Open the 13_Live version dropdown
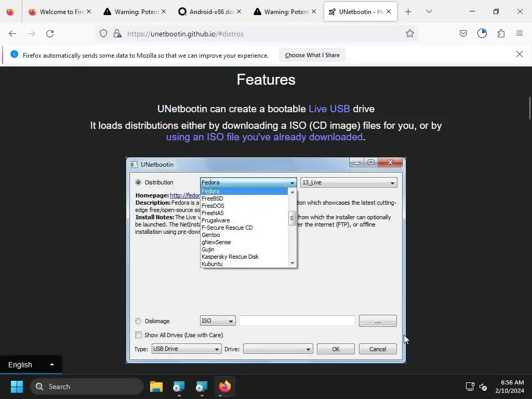This screenshot has height=399, width=532. tap(349, 182)
